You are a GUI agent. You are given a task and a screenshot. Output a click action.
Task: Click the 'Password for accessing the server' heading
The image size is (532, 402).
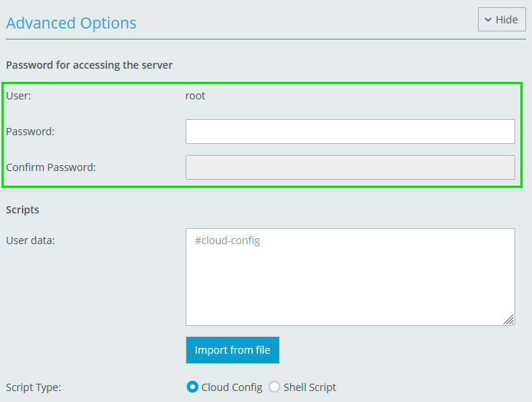click(x=89, y=65)
